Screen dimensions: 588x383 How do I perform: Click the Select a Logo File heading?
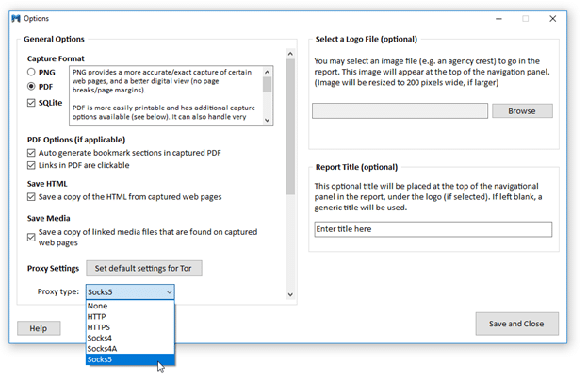click(x=366, y=39)
